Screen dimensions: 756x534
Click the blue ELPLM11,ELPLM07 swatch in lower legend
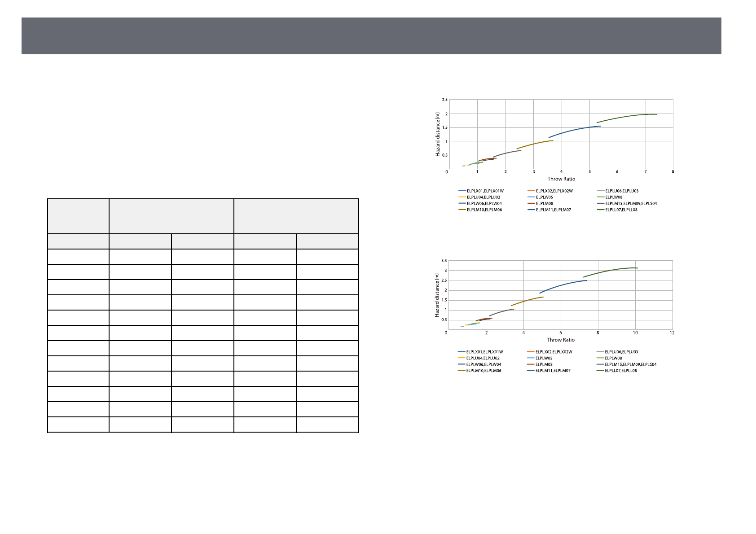pyautogui.click(x=530, y=371)
